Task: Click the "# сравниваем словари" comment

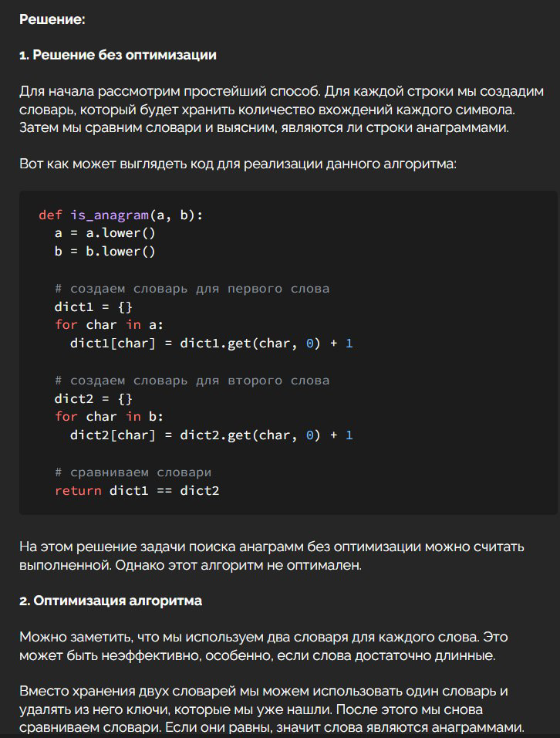Action: click(133, 472)
